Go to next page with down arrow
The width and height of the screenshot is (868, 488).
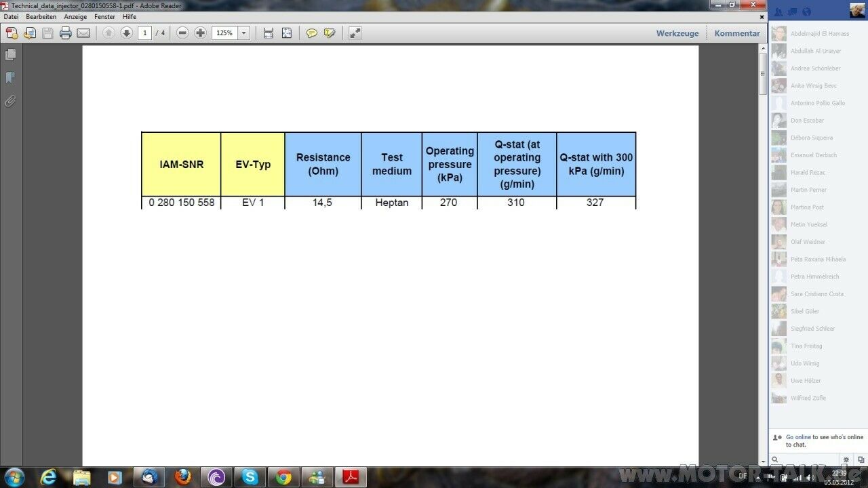point(126,33)
